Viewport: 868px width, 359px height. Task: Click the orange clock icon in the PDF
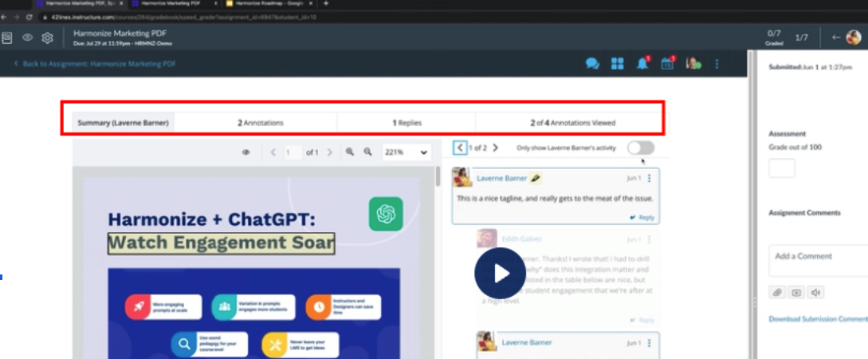(x=318, y=307)
